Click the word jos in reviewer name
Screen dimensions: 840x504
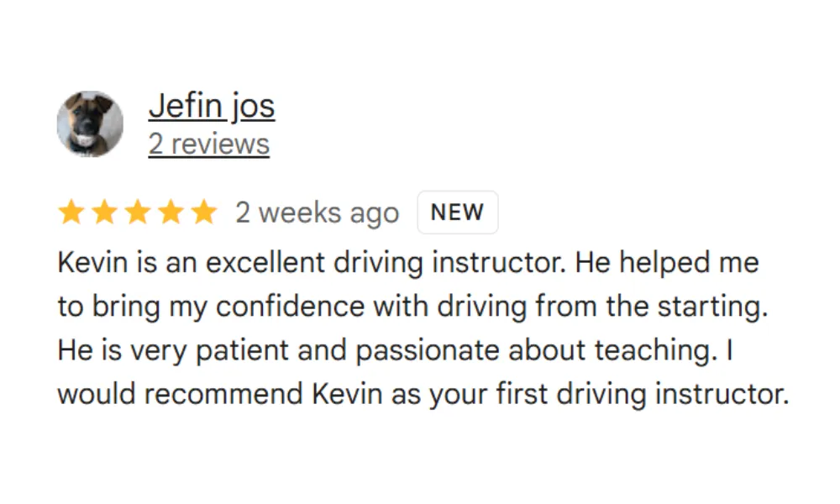(254, 106)
